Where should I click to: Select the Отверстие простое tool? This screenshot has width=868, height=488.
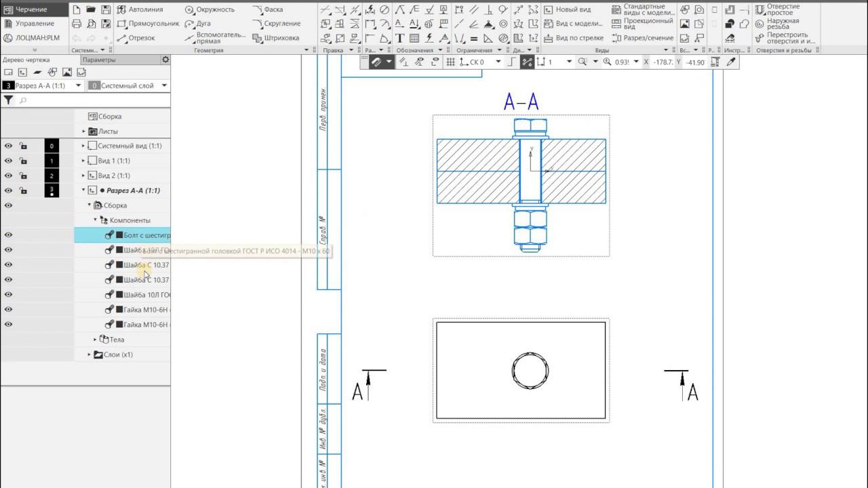click(x=778, y=9)
